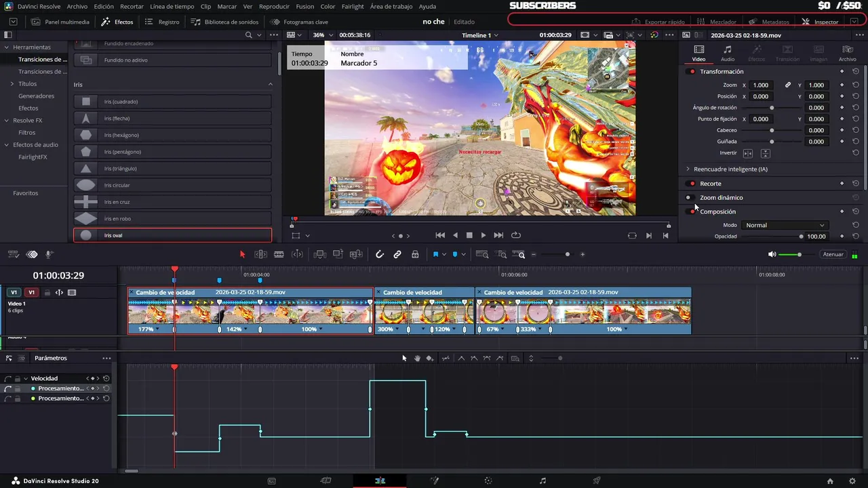Open the Modo composition dropdown
The height and width of the screenshot is (488, 868).
[785, 225]
